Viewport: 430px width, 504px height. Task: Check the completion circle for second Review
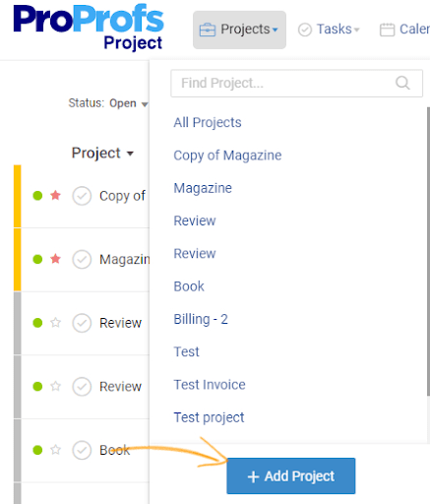point(82,387)
